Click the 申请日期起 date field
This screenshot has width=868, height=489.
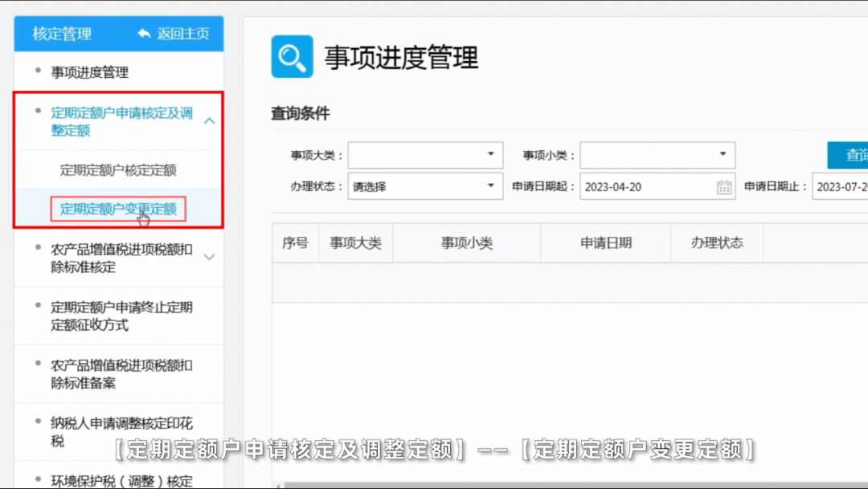pos(647,187)
